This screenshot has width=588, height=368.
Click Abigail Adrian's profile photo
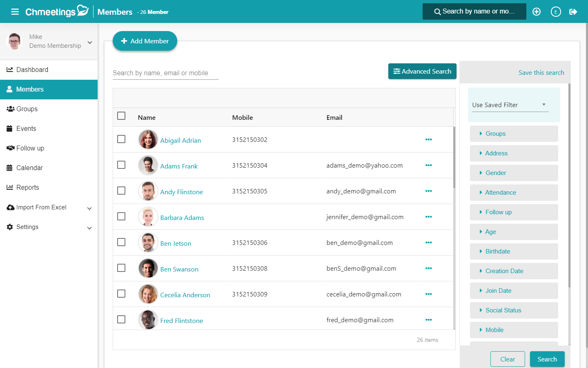coord(148,140)
